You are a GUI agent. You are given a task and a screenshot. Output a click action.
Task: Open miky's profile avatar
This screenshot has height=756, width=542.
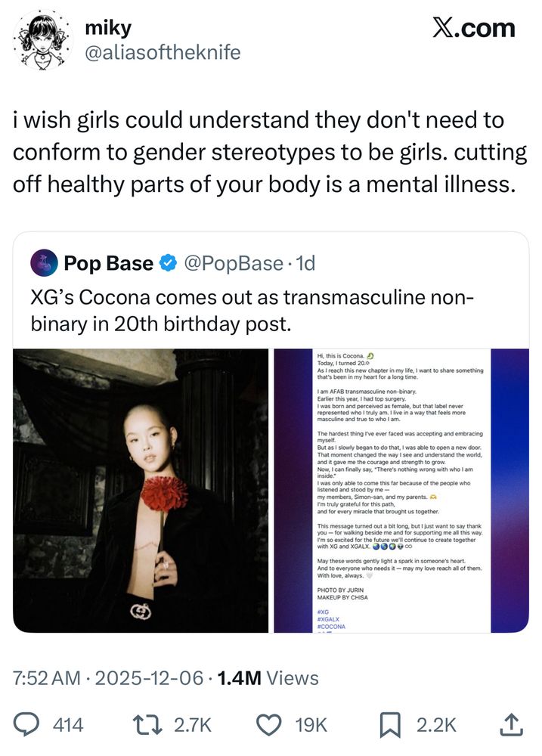(x=42, y=41)
